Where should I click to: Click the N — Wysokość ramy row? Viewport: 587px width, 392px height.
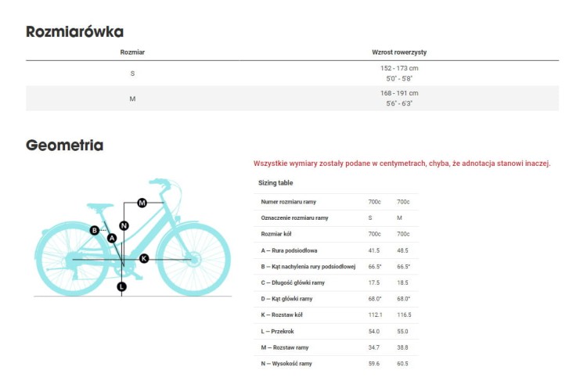click(337, 364)
